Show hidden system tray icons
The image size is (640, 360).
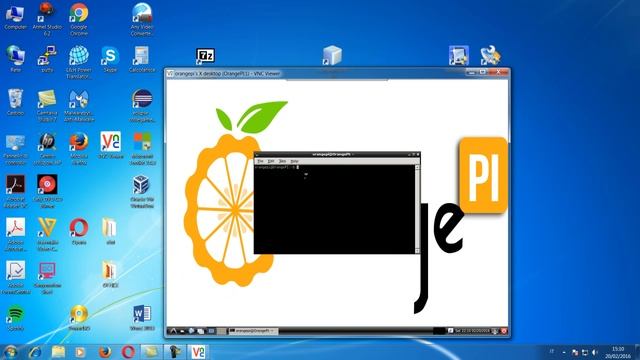click(564, 352)
